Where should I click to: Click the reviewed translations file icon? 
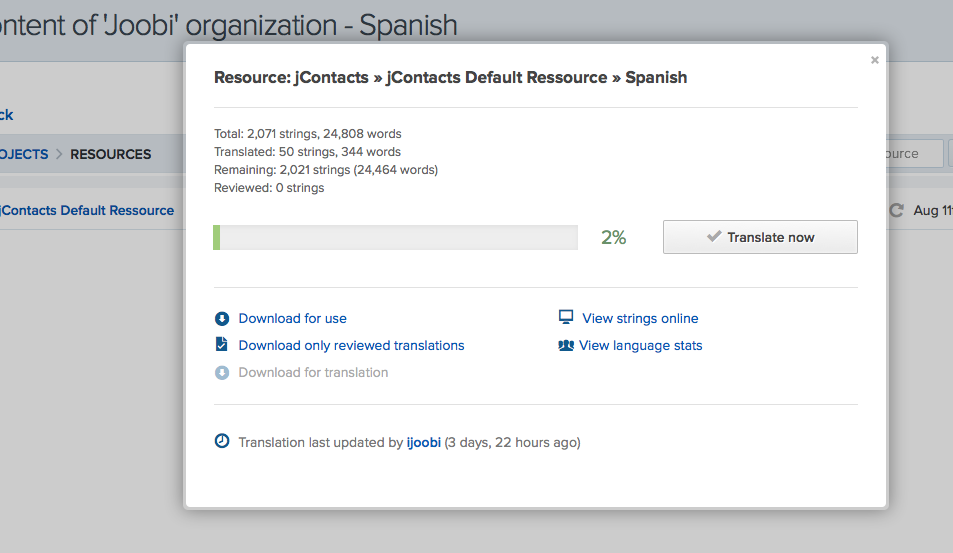tap(222, 345)
